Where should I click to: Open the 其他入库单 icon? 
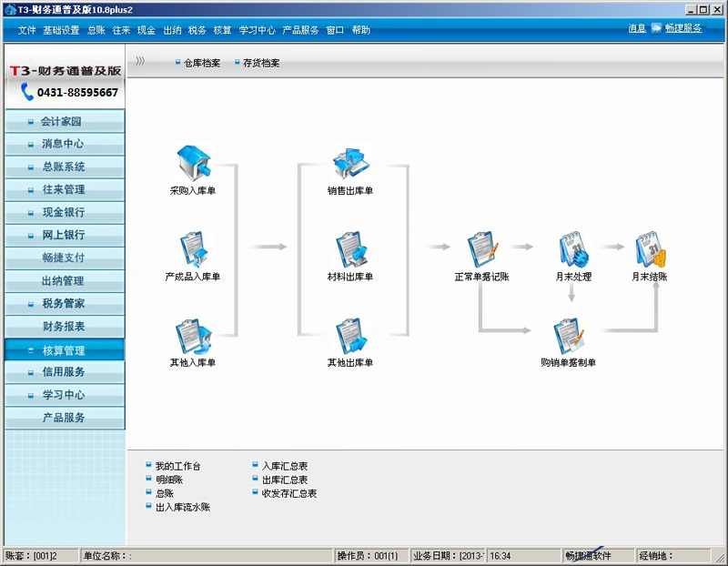193,334
